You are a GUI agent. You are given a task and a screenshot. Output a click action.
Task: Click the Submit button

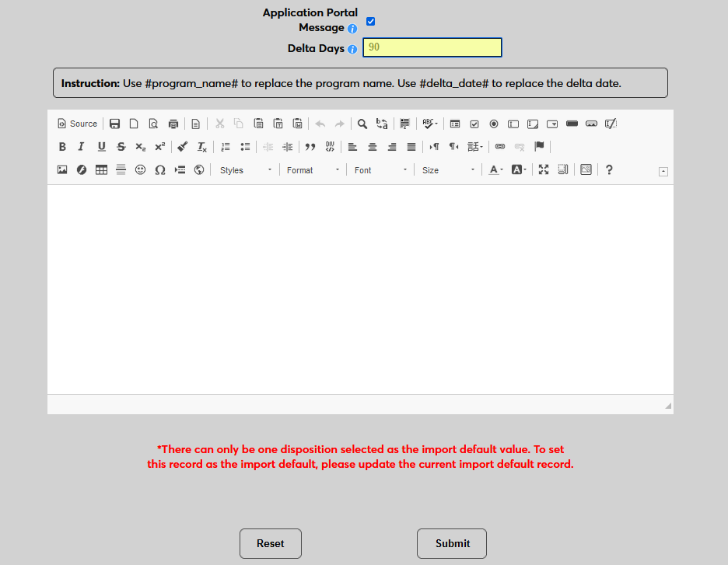click(x=452, y=544)
